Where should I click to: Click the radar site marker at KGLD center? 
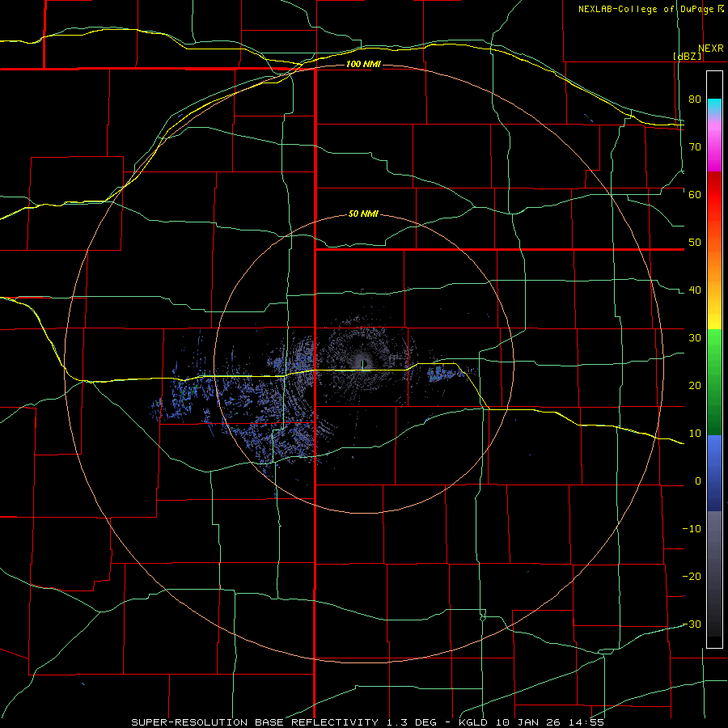point(363,363)
